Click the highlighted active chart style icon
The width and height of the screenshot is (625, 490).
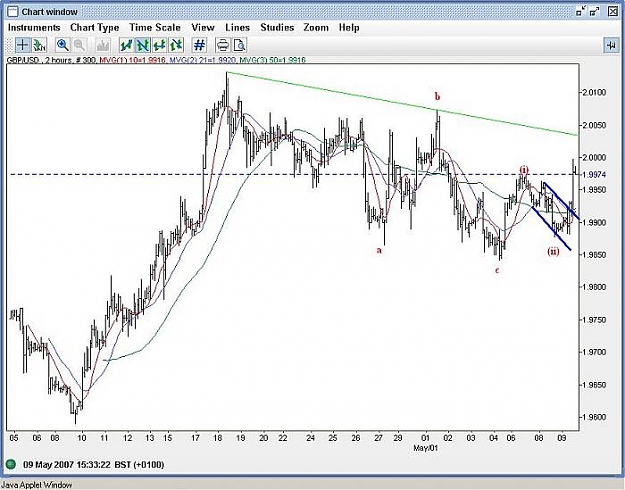pos(143,45)
